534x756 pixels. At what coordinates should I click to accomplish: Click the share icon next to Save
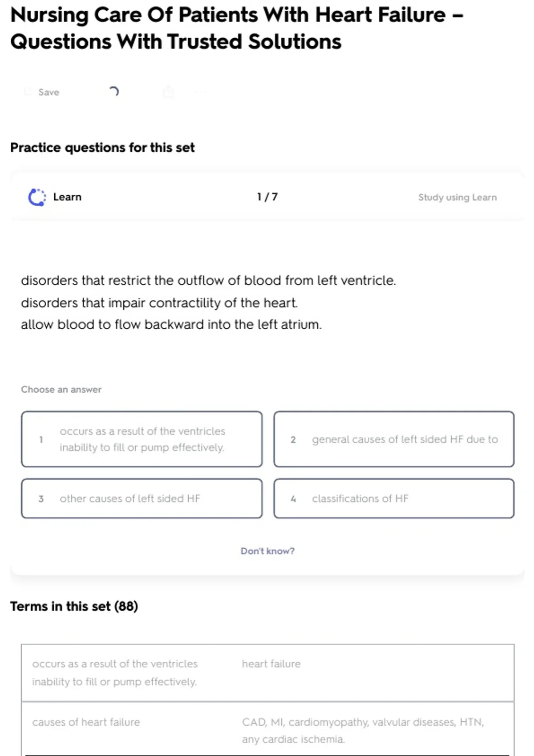(168, 92)
